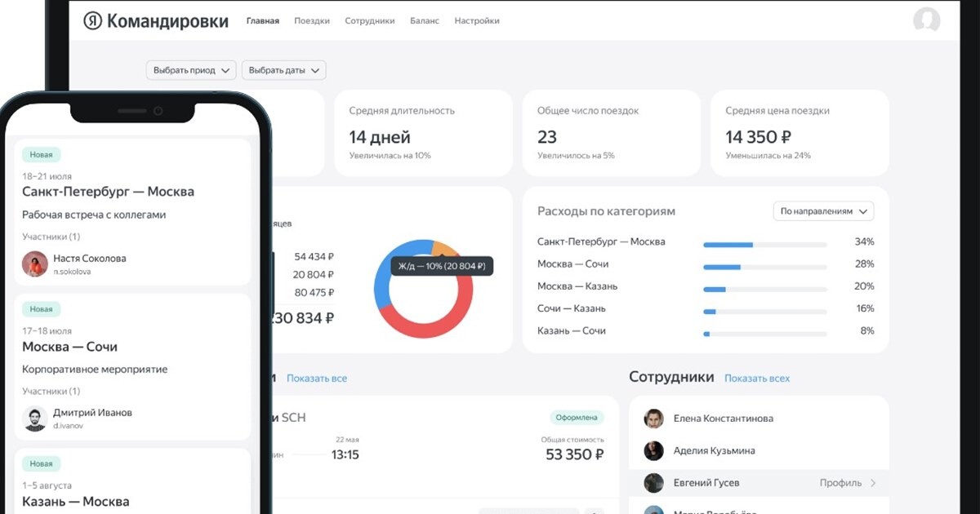Click Дмитрий Иванов's avatar icon
This screenshot has width=980, height=514.
pos(34,418)
